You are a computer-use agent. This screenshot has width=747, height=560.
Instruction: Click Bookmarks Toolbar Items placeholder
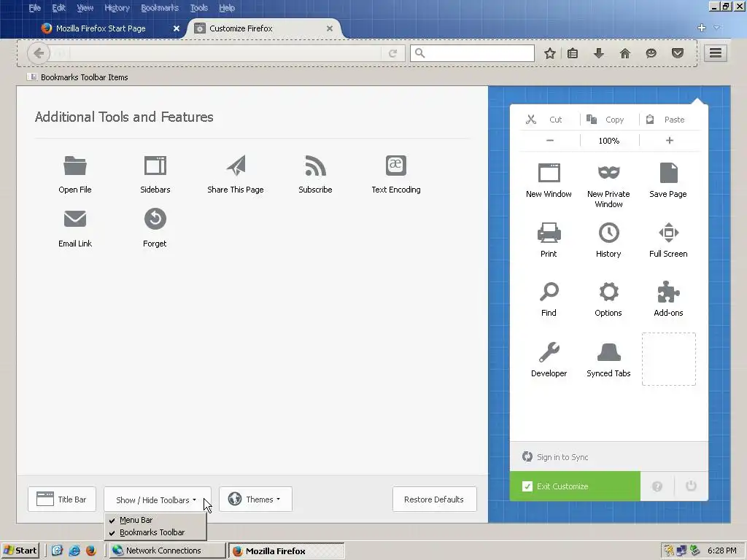coord(77,77)
